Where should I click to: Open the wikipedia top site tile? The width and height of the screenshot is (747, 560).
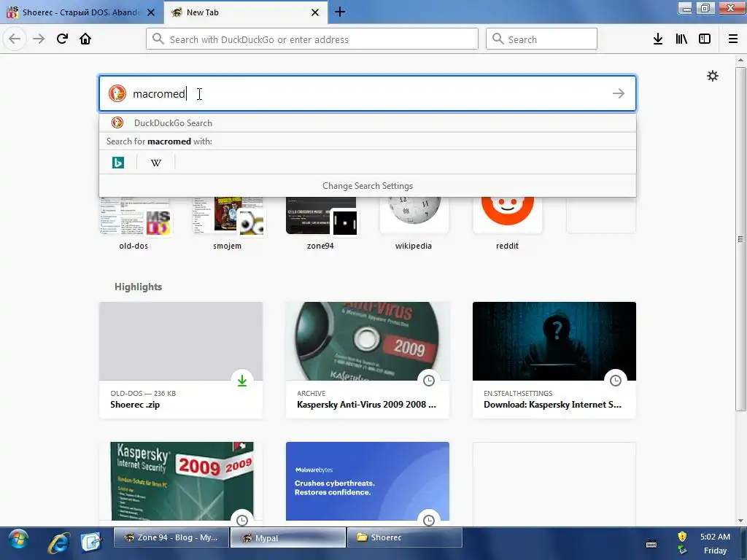[414, 224]
